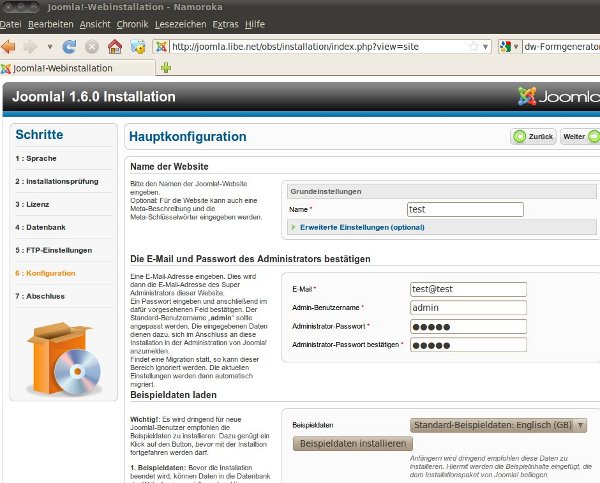Screen dimensions: 600x483
Task: Click the Weiter button
Action: pyautogui.click(x=580, y=136)
